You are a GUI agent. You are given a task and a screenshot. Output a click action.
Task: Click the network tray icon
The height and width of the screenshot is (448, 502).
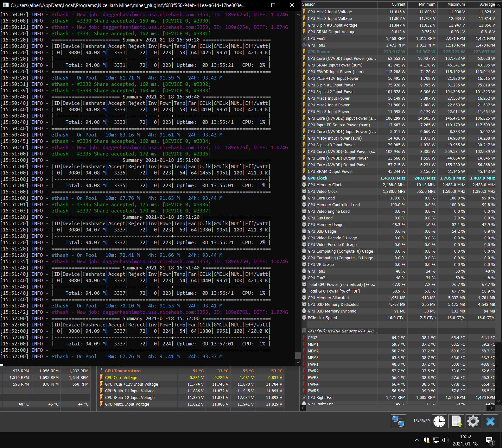tap(436, 440)
